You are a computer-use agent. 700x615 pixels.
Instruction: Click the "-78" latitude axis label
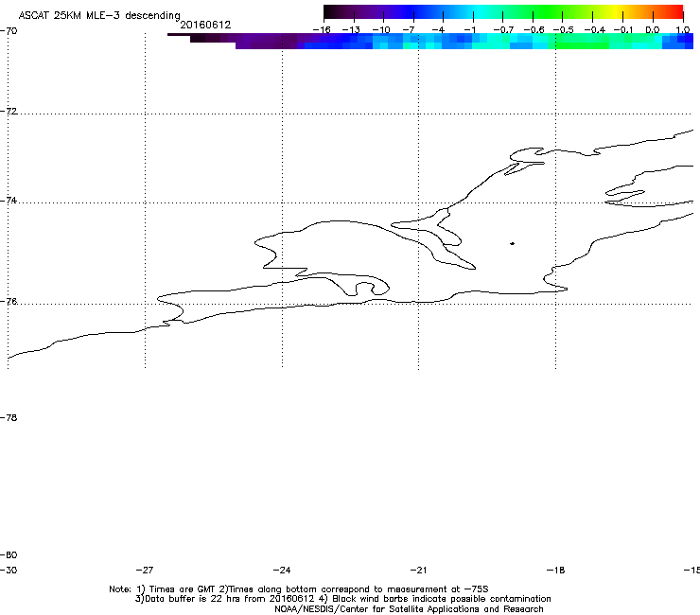(x=9, y=417)
